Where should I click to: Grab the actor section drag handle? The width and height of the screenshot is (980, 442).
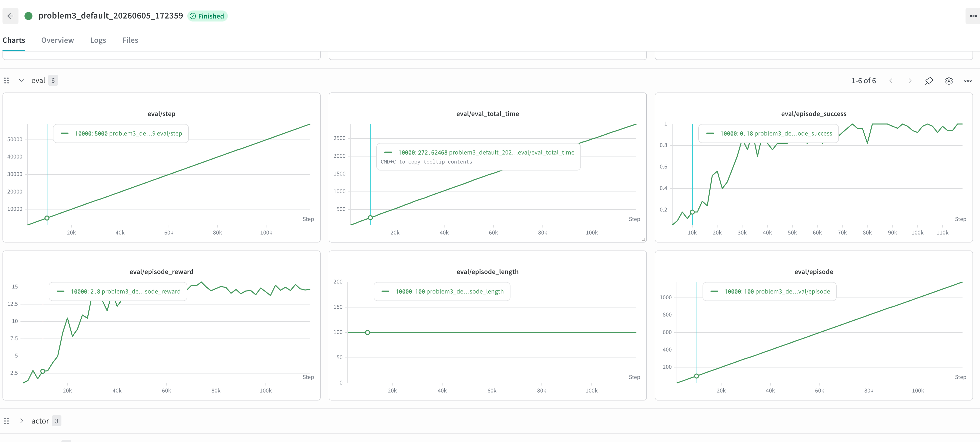tap(6, 421)
